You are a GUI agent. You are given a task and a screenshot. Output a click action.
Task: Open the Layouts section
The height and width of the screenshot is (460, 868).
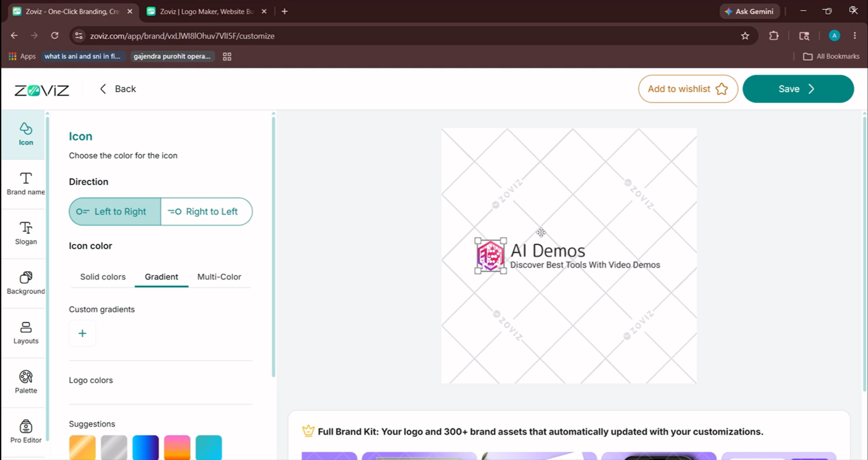(x=26, y=333)
